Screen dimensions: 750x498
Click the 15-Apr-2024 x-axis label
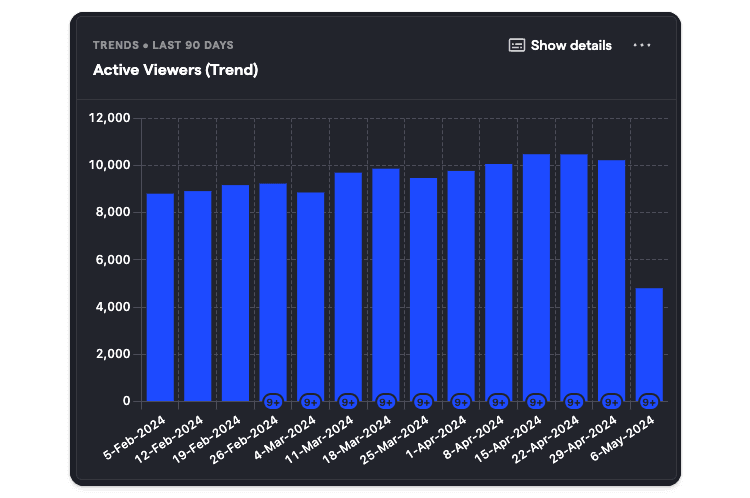click(x=507, y=440)
